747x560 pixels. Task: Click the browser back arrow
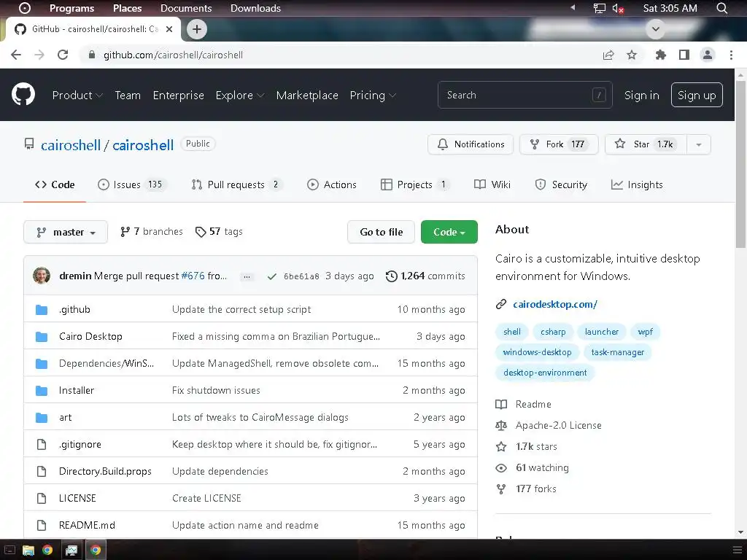pyautogui.click(x=16, y=55)
